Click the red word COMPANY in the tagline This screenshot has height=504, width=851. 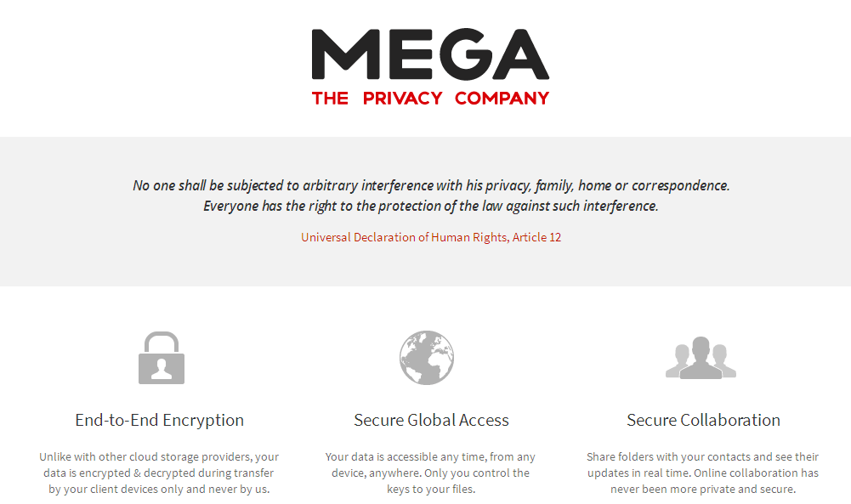click(502, 99)
